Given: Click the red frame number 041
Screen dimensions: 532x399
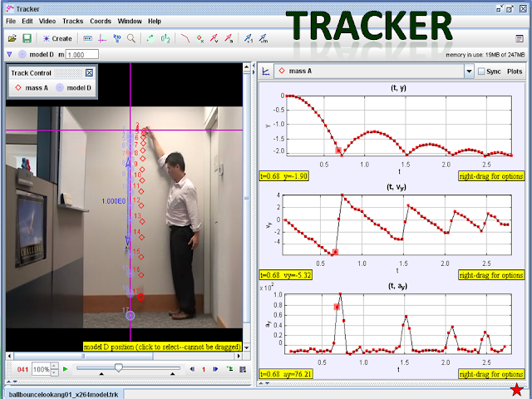Looking at the screenshot, I should tap(22, 369).
